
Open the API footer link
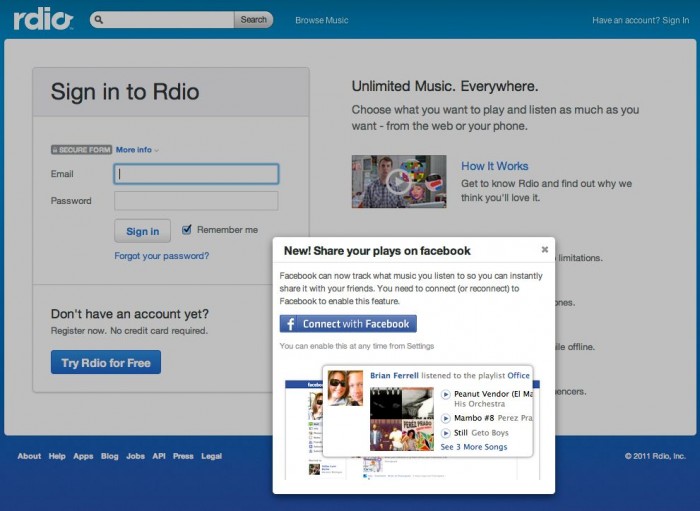tap(159, 456)
